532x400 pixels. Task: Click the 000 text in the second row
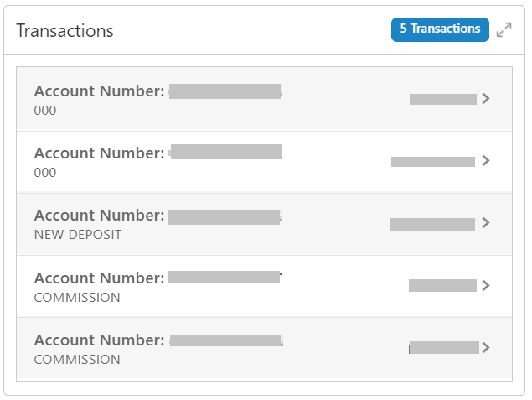coord(45,173)
